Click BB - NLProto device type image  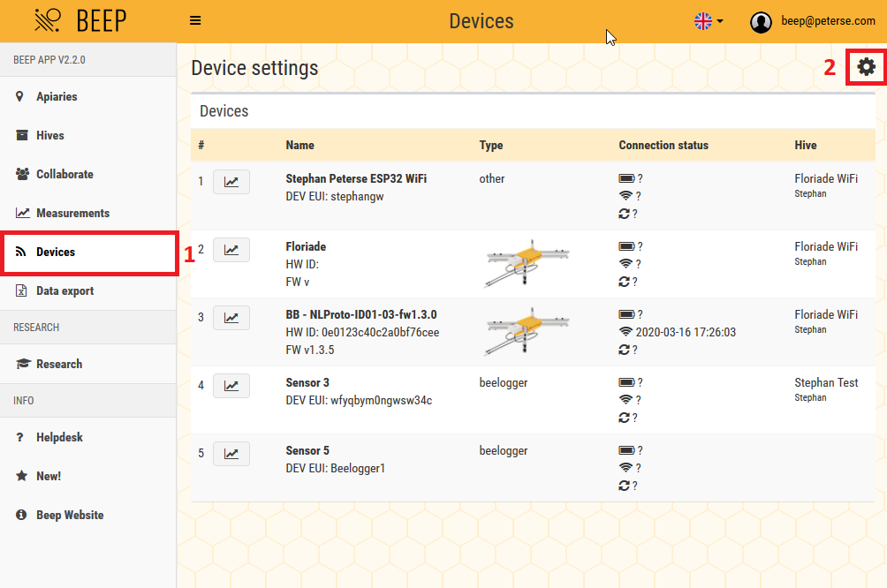[527, 331]
